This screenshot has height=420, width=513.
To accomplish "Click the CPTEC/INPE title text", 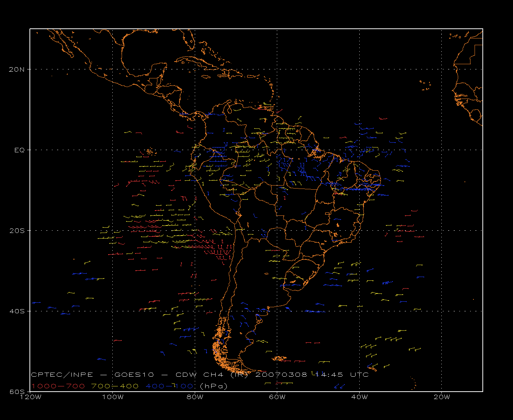I will click(x=62, y=375).
